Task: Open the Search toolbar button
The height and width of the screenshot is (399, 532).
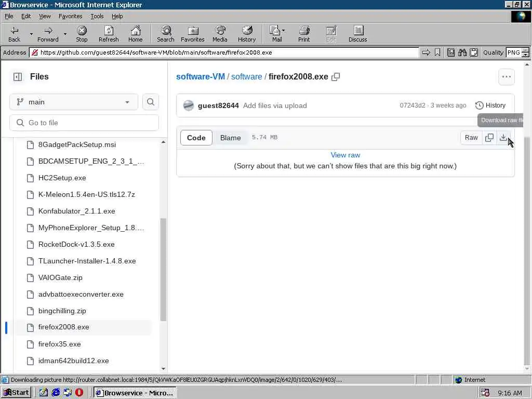Action: point(166,34)
